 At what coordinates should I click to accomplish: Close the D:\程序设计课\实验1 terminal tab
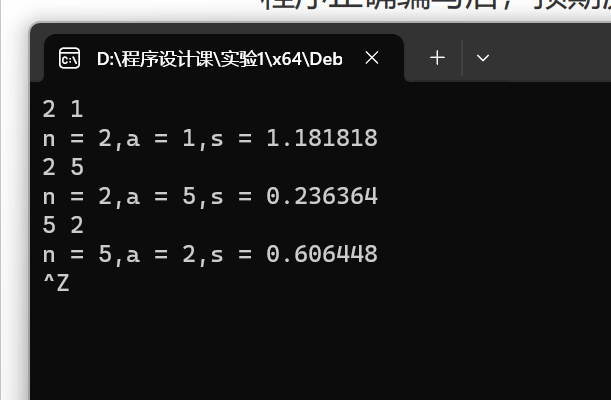(x=372, y=58)
